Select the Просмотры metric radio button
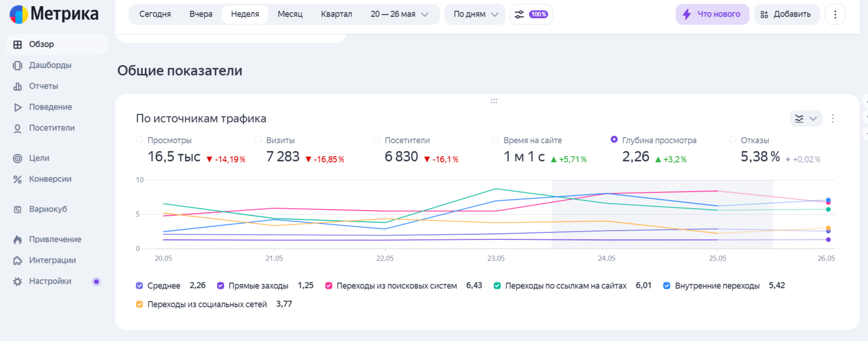868x341 pixels. pos(139,139)
